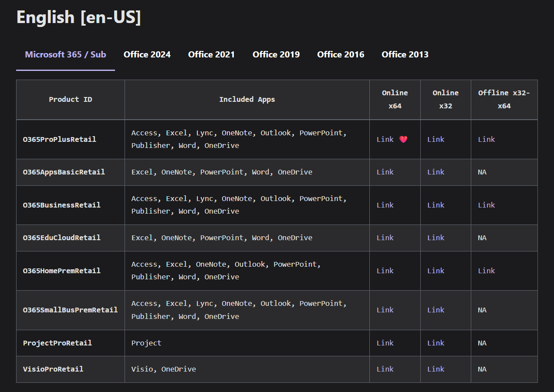
Task: Click Online x32 link for VisioProRetail
Action: [436, 369]
